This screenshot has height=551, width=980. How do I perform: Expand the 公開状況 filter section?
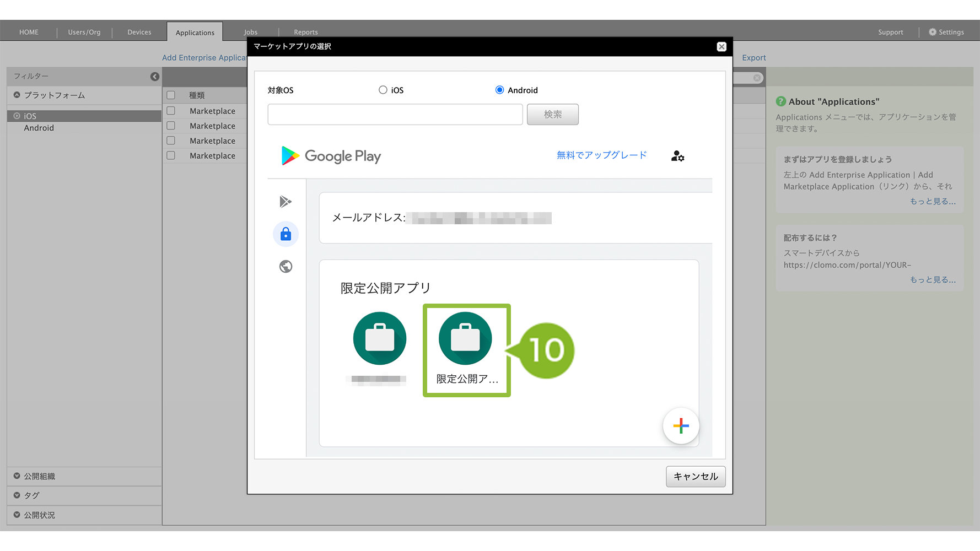point(40,515)
